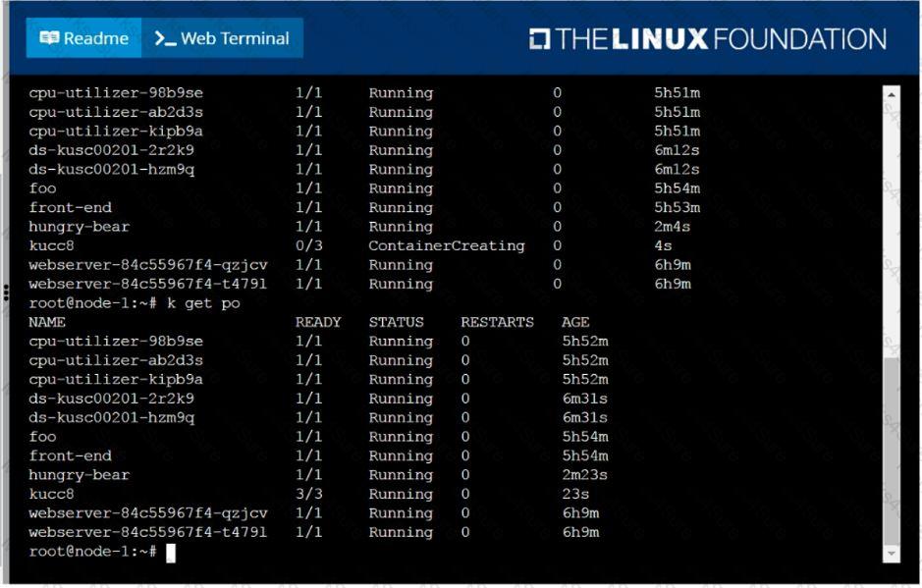Click the STATUS column header
This screenshot has height=588, width=922.
tap(396, 322)
